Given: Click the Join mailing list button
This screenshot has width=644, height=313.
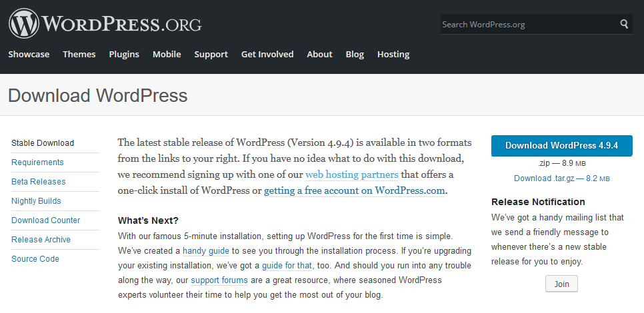Looking at the screenshot, I should [561, 284].
